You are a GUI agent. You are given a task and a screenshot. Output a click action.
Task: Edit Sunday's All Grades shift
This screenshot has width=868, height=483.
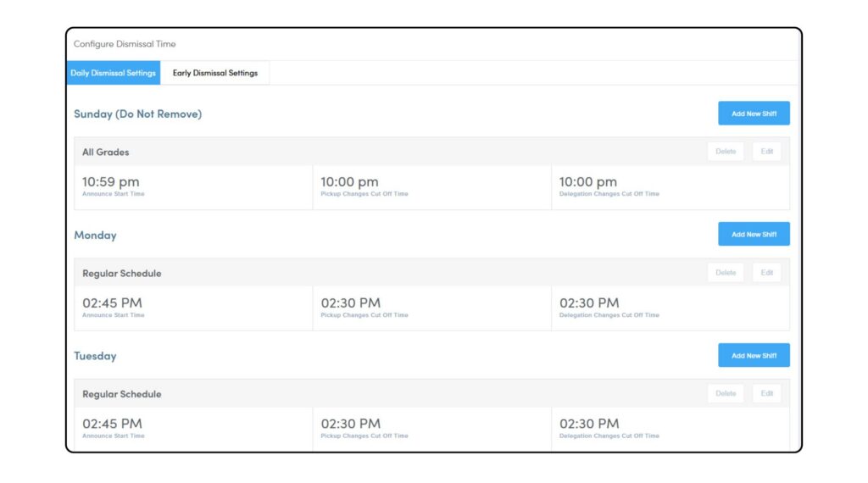click(x=767, y=152)
